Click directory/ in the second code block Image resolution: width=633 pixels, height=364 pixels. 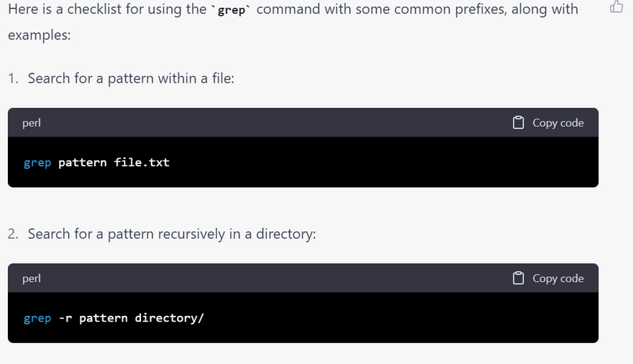170,318
